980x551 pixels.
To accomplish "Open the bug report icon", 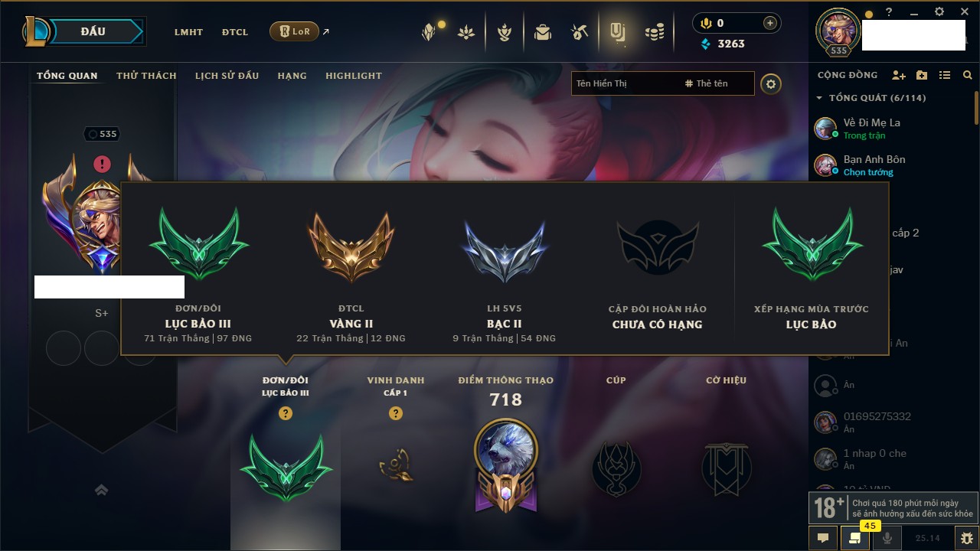I will [x=967, y=538].
